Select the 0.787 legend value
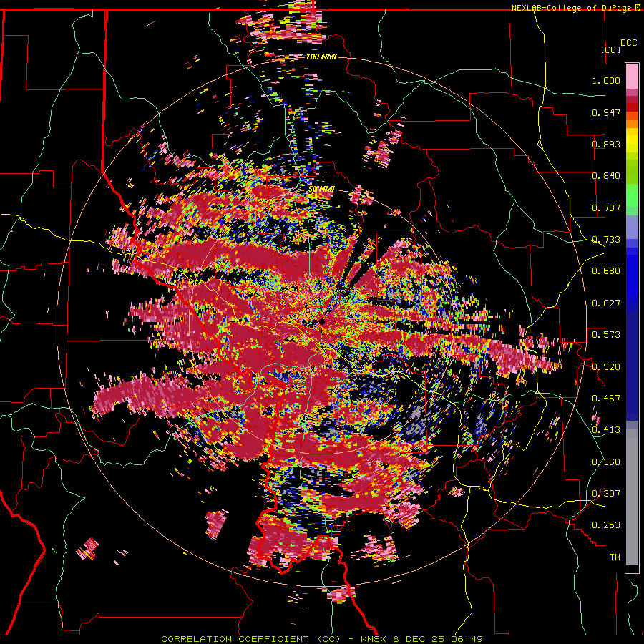644x644 pixels. pos(606,208)
